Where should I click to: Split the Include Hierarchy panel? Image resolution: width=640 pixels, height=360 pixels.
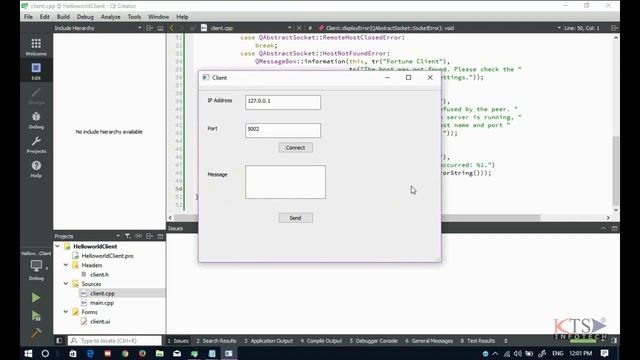coord(149,28)
